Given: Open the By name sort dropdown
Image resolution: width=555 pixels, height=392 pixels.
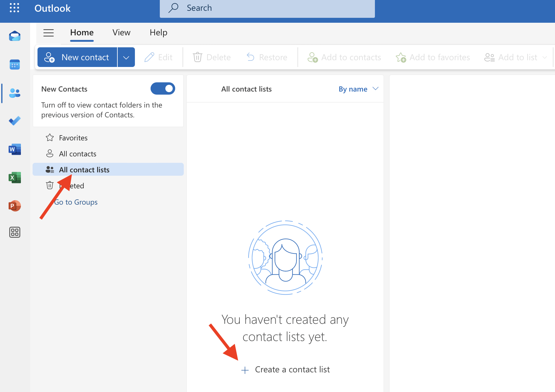Looking at the screenshot, I should [358, 89].
